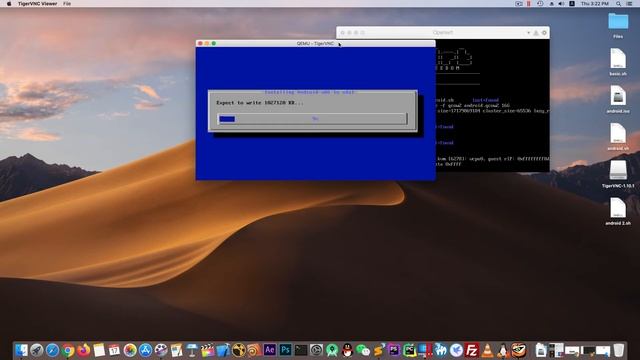Click the clock showing Thu 3:22 PM
This screenshot has height=360, width=640.
595,4
